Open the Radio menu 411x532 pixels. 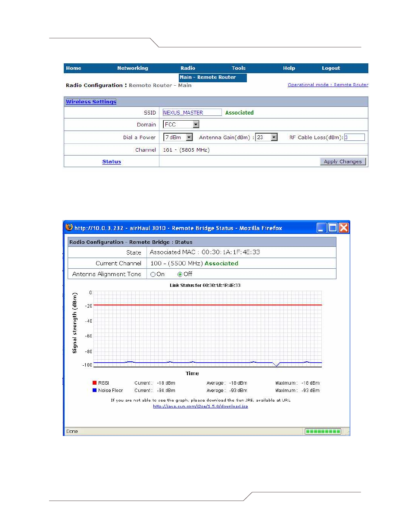[188, 68]
